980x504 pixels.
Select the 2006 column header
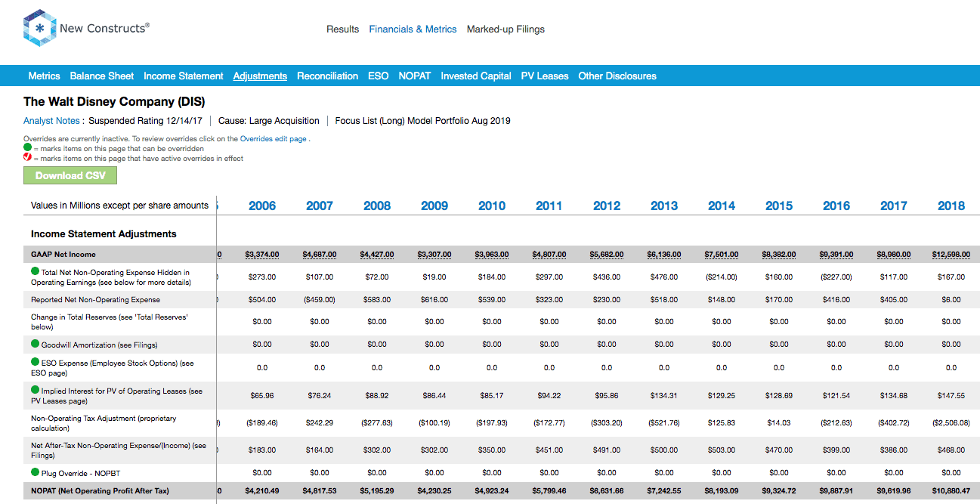pyautogui.click(x=262, y=206)
